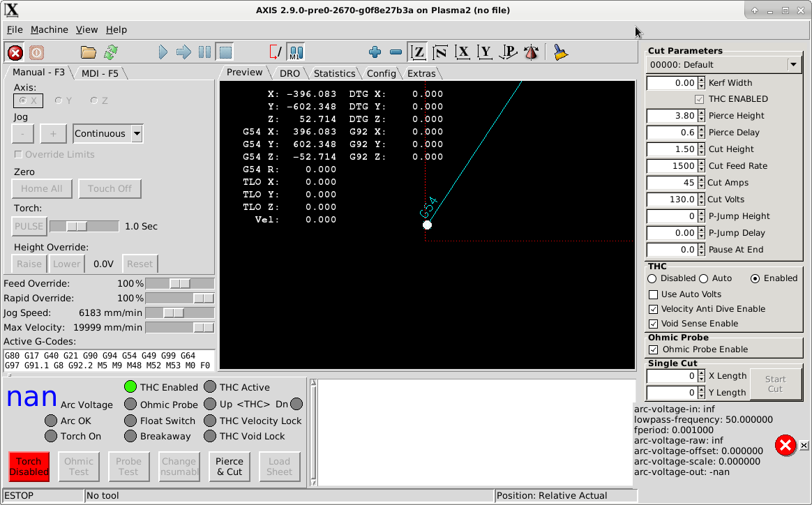This screenshot has width=812, height=505.
Task: Switch to the MDI - F5 tab
Action: point(100,73)
